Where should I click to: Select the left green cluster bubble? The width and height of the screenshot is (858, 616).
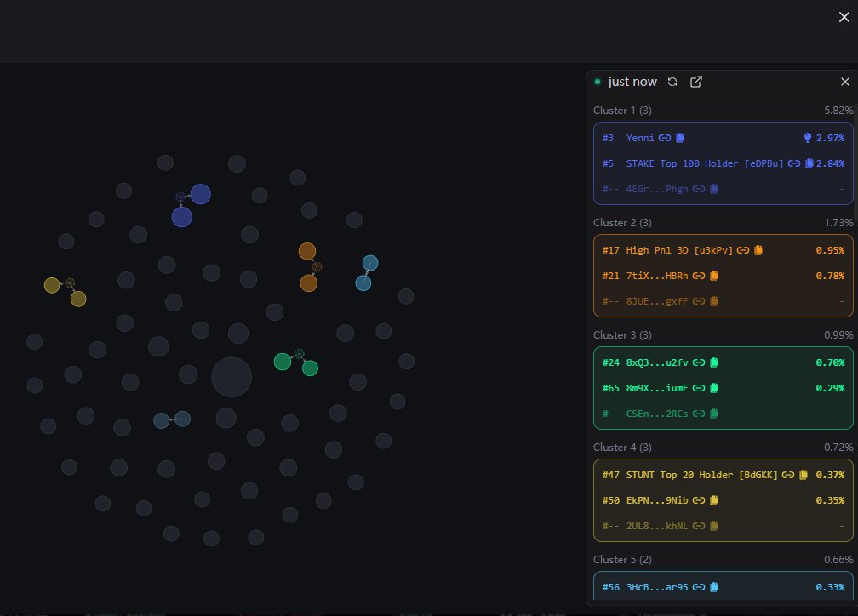pyautogui.click(x=283, y=362)
